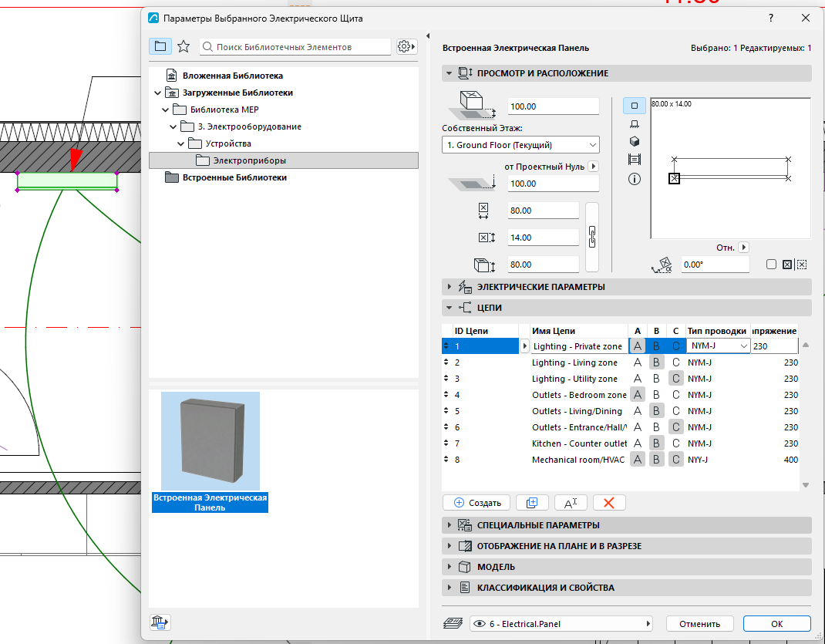Screen dimensions: 825x644
Task: Select the Электроприборы folder
Action: point(284,160)
